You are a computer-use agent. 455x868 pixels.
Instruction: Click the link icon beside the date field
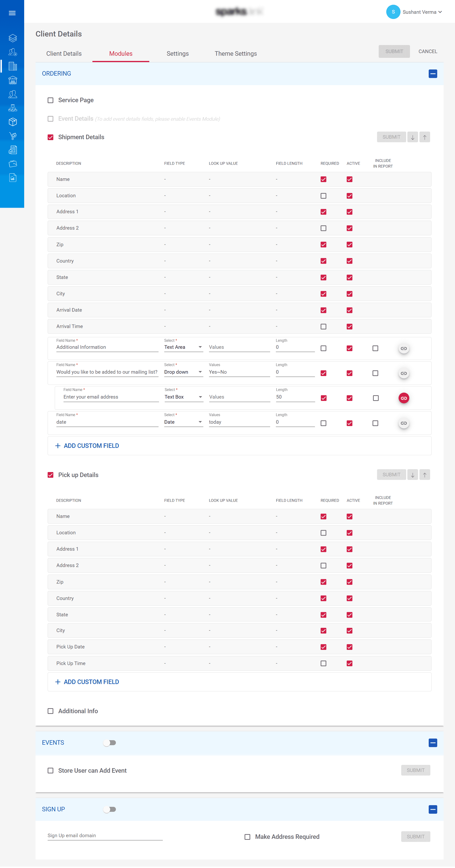coord(404,423)
